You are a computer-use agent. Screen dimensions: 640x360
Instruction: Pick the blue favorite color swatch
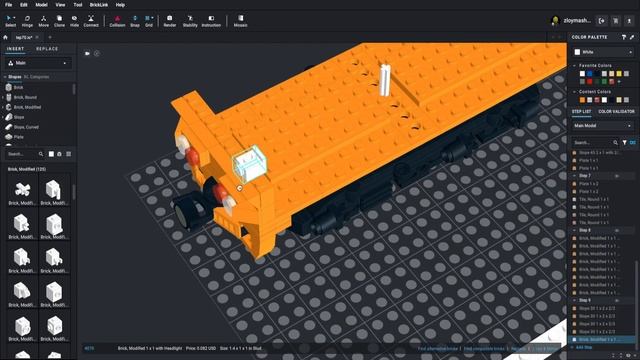(x=589, y=73)
